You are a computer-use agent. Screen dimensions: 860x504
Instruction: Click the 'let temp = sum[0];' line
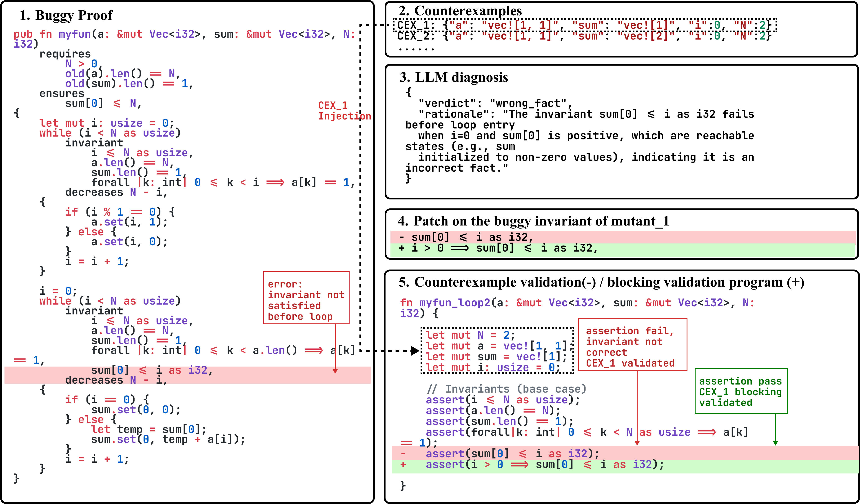coord(149,429)
